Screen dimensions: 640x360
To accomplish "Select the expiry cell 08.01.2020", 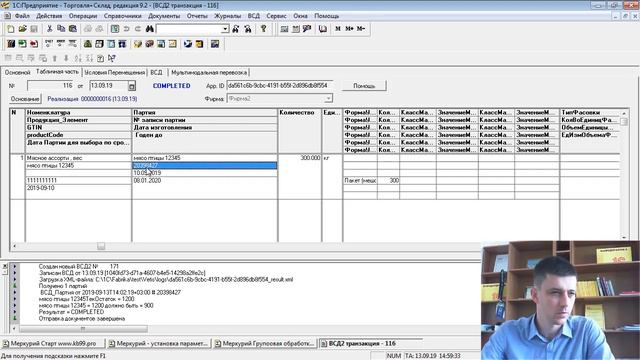I will click(x=204, y=180).
